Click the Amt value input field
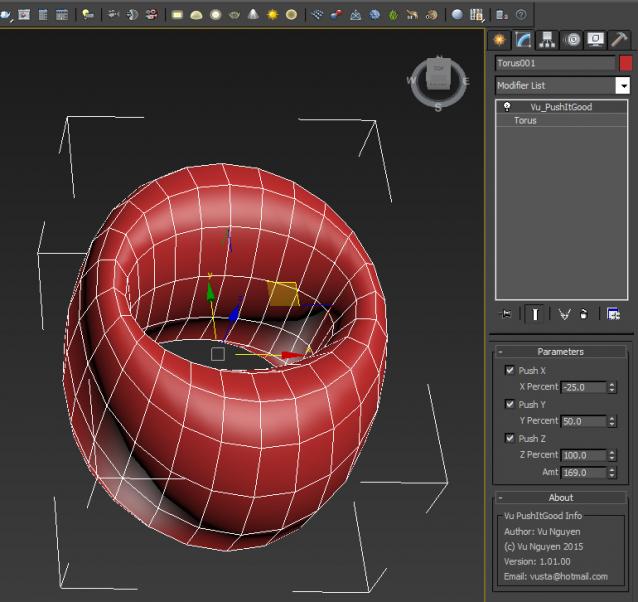638x602 pixels. pos(582,472)
